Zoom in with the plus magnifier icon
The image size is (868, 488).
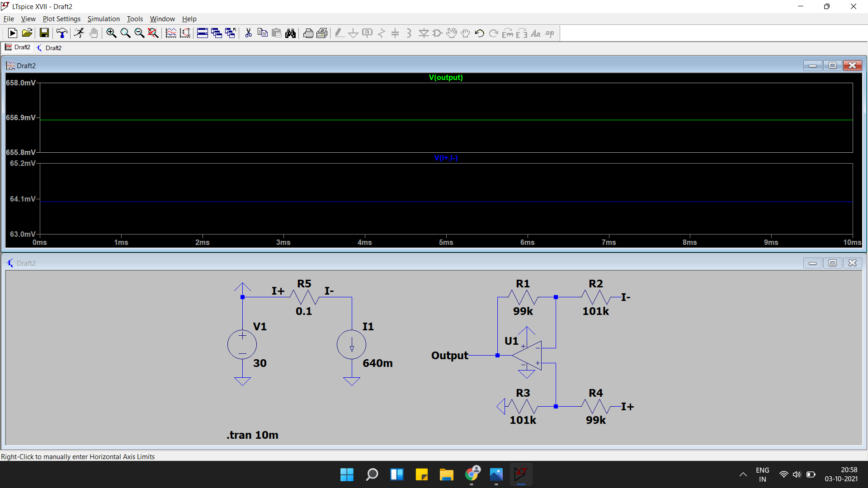coord(111,33)
